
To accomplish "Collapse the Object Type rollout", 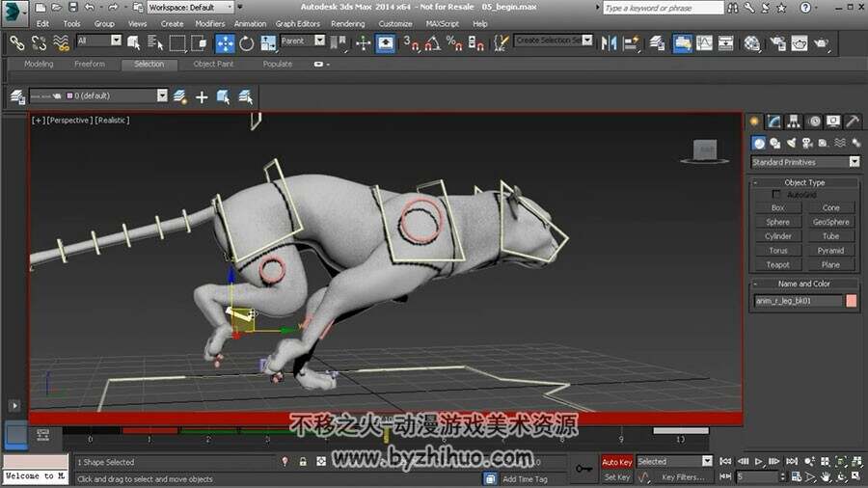I will pyautogui.click(x=804, y=182).
